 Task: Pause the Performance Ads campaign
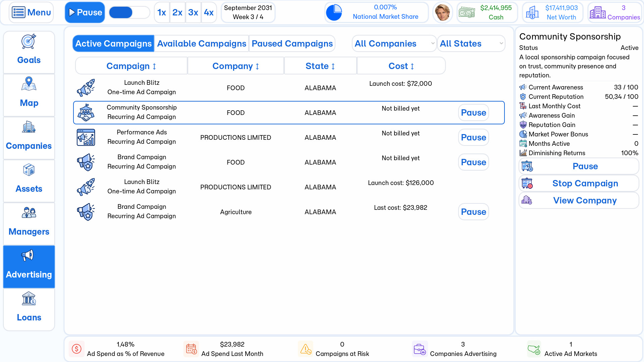coord(473,137)
